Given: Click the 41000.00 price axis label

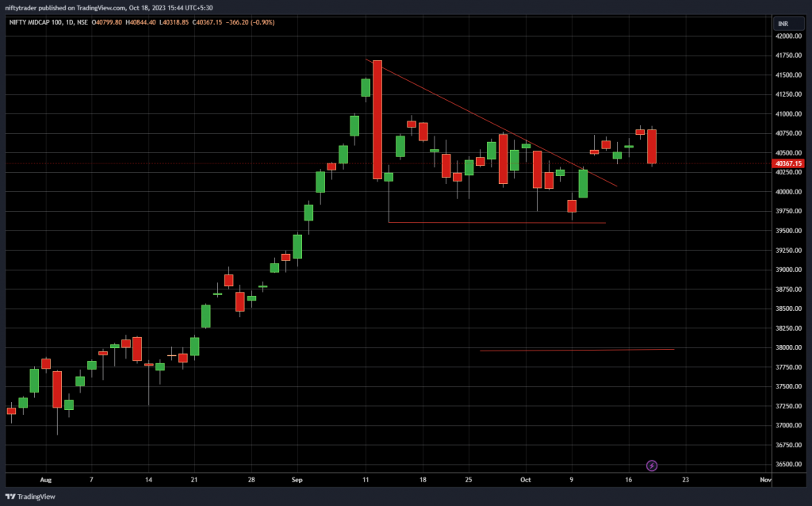Looking at the screenshot, I should (x=789, y=114).
